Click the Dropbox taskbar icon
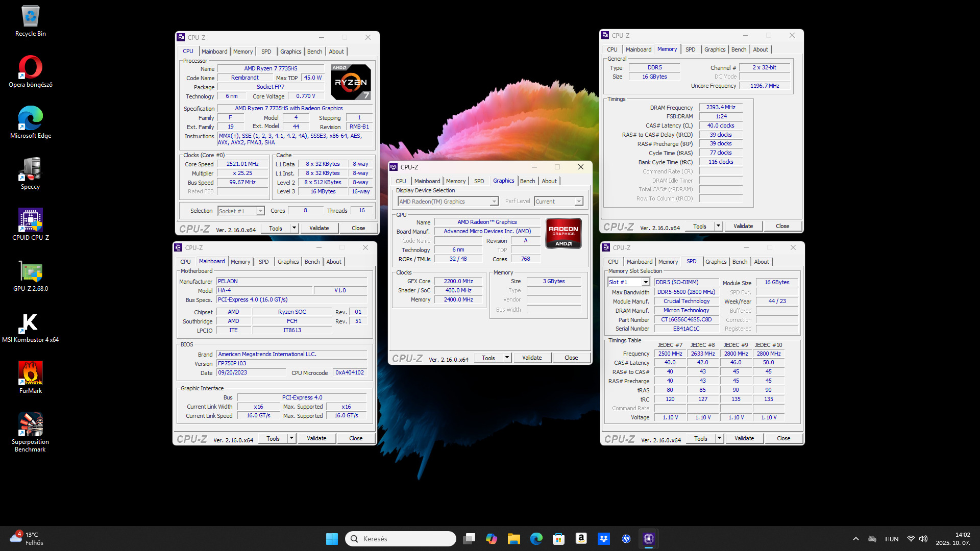Viewport: 980px width, 551px height. point(604,539)
